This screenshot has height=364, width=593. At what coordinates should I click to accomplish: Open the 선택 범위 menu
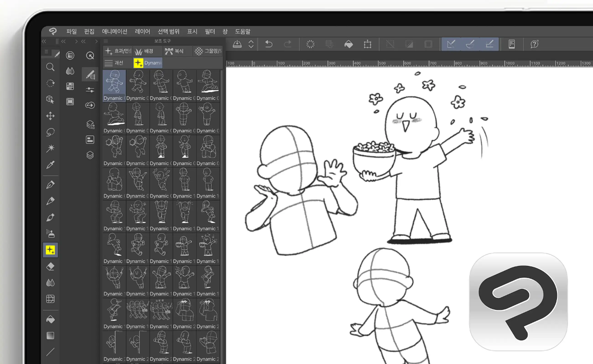click(x=169, y=31)
